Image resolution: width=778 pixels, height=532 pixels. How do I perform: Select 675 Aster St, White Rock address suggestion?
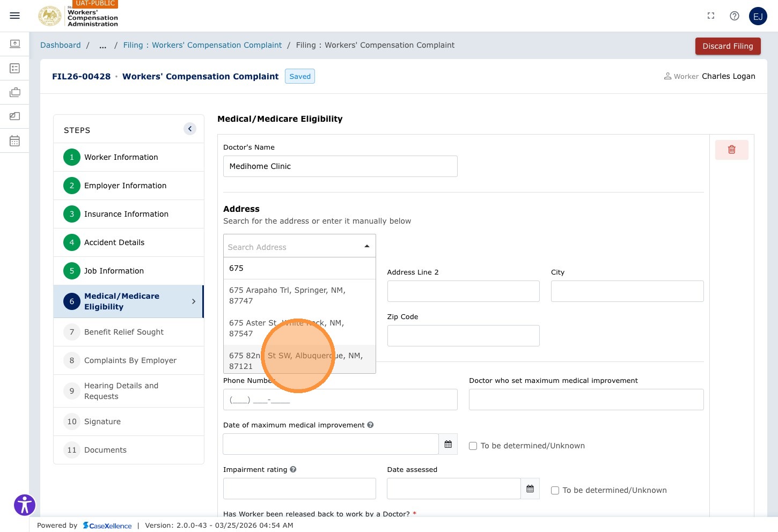(299, 328)
